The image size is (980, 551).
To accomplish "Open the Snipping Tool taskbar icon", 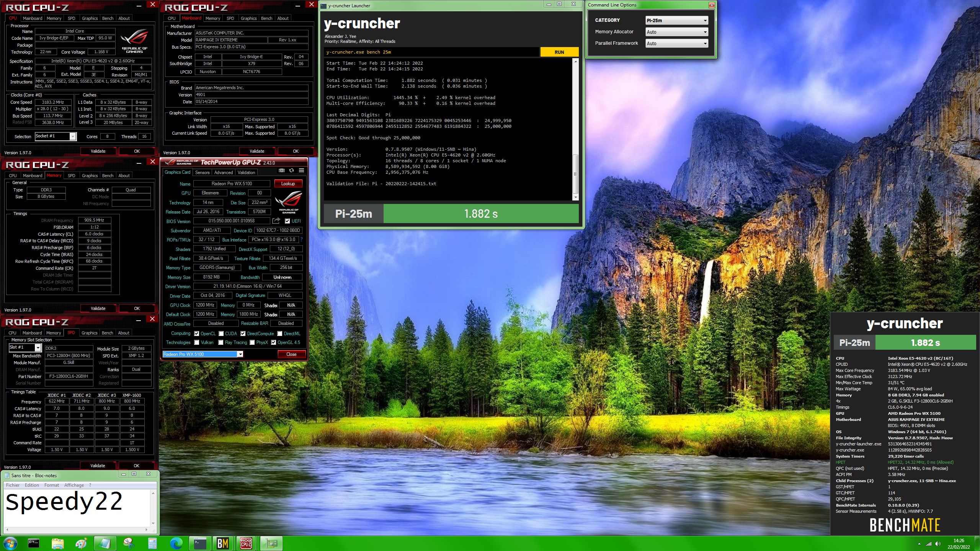I will pos(129,543).
